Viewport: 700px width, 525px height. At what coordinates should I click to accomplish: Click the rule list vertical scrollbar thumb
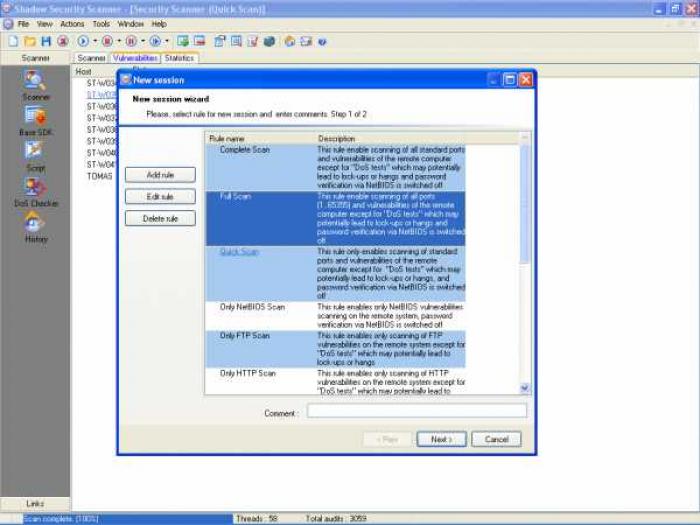pos(525,203)
